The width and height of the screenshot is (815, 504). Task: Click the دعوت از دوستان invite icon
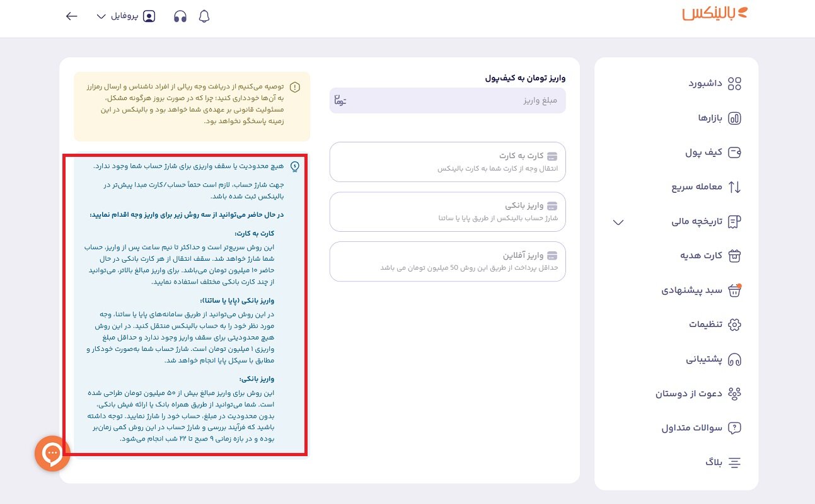(x=733, y=393)
